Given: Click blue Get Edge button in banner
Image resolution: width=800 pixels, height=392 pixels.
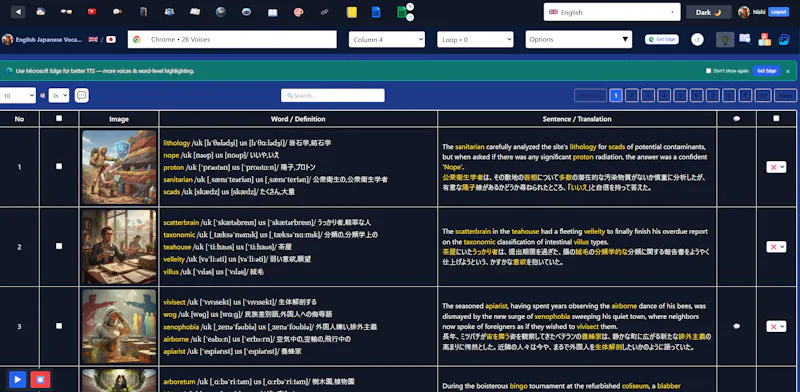Looking at the screenshot, I should click(766, 71).
